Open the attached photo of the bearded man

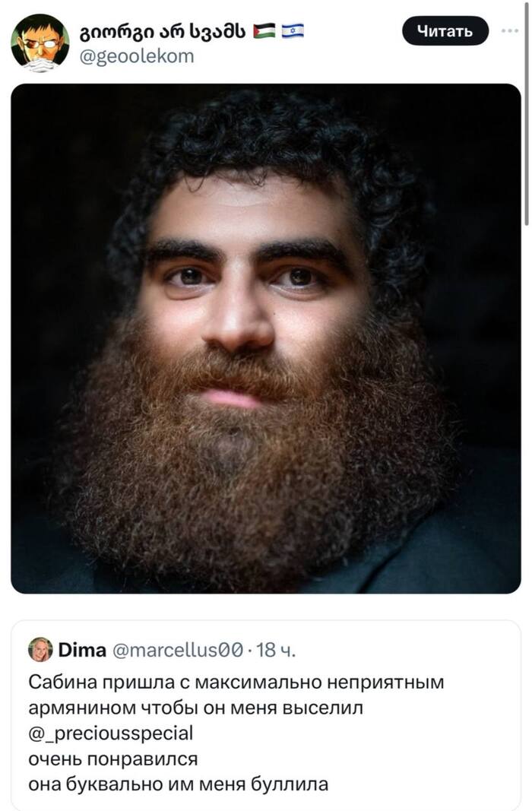pos(266,338)
